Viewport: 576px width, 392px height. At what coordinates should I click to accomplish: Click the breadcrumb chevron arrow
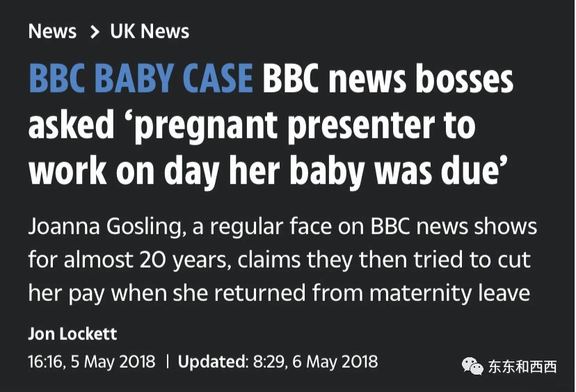click(95, 32)
